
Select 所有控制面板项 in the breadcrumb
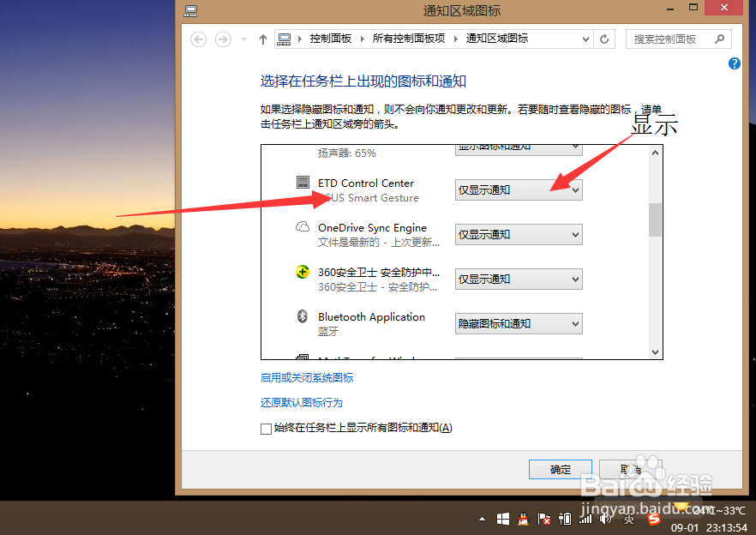(408, 39)
